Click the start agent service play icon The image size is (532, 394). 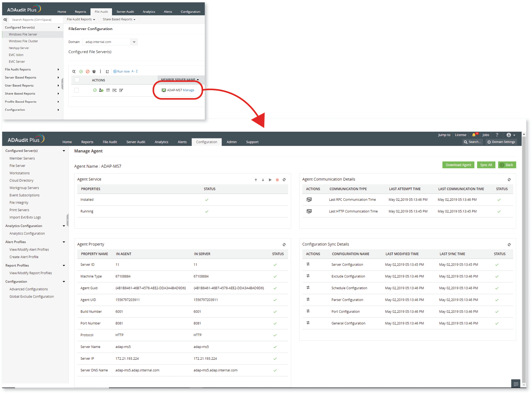click(270, 180)
